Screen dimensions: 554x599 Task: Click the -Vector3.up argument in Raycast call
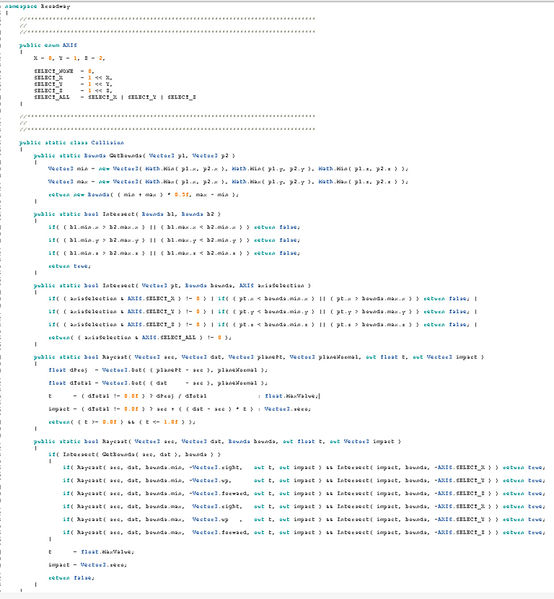pos(209,480)
